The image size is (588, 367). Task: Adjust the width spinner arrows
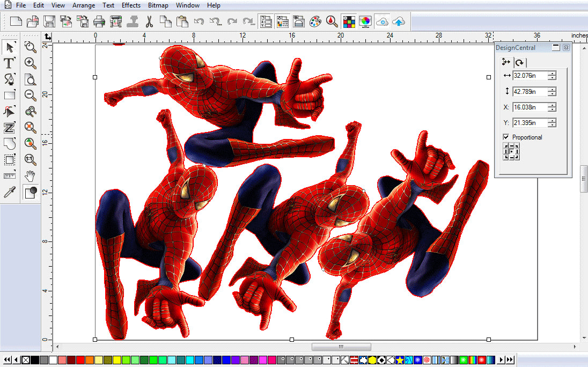tap(552, 75)
